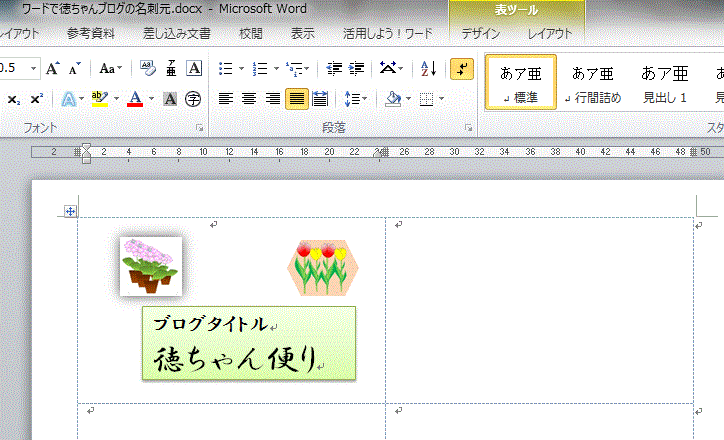Open the borders dropdown arrow

click(443, 99)
